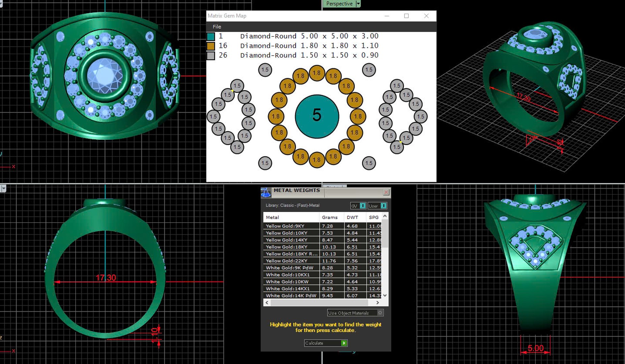Open the Perspective viewport dropdown arrow
This screenshot has height=364, width=625.
click(x=358, y=4)
